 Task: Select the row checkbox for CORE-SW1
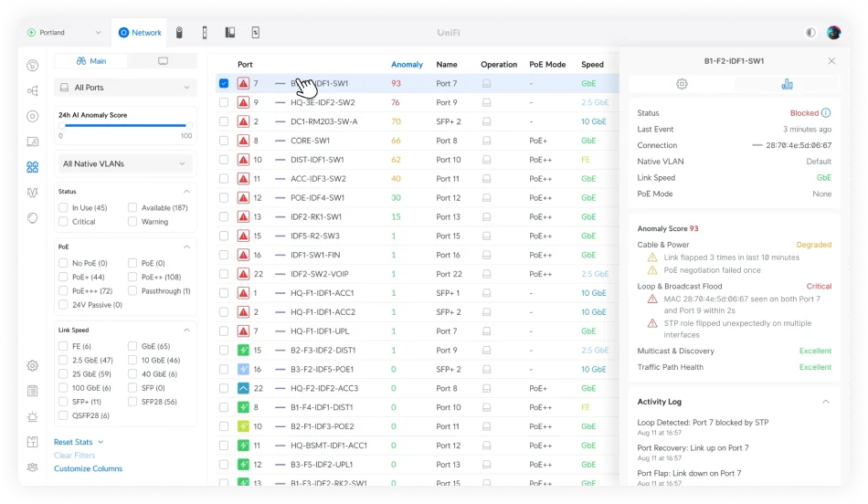click(224, 141)
